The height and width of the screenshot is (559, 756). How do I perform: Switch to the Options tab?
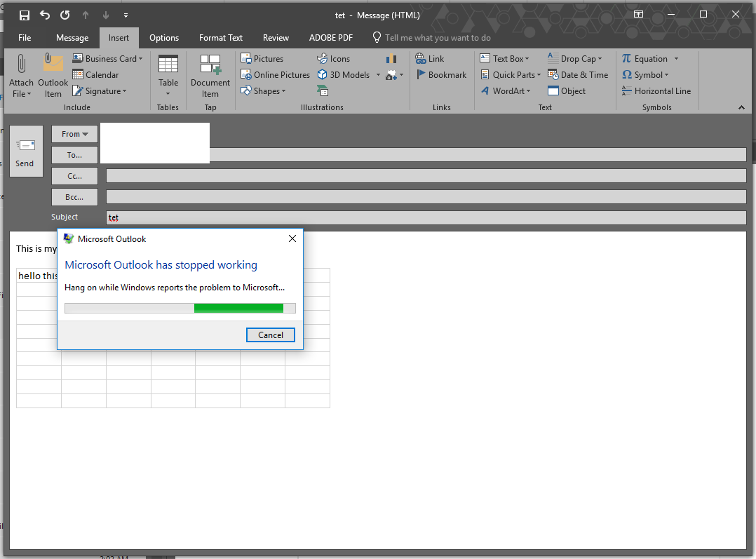[x=164, y=38]
